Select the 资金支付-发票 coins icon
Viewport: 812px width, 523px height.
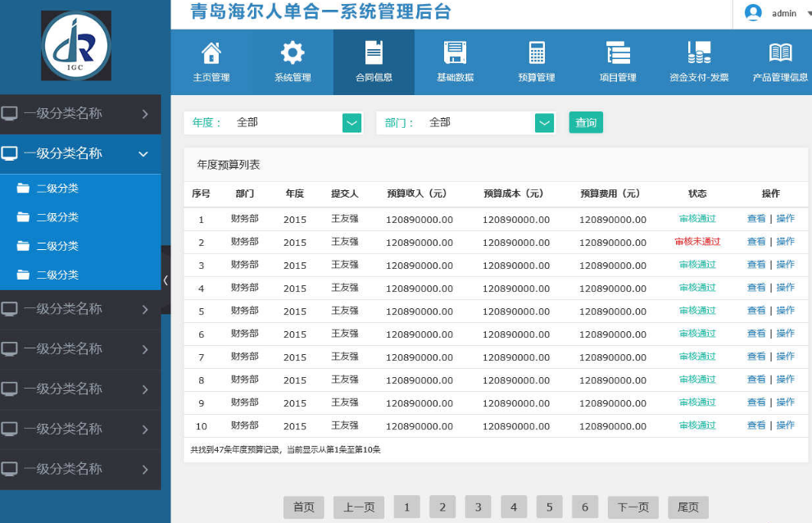(697, 51)
